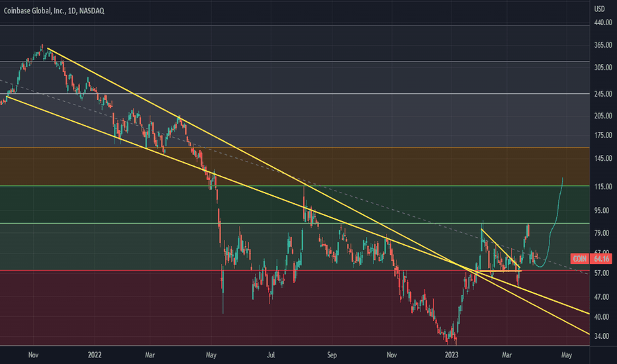617x364 pixels.
Task: Click the Nov label just before 2022
Action: click(34, 355)
